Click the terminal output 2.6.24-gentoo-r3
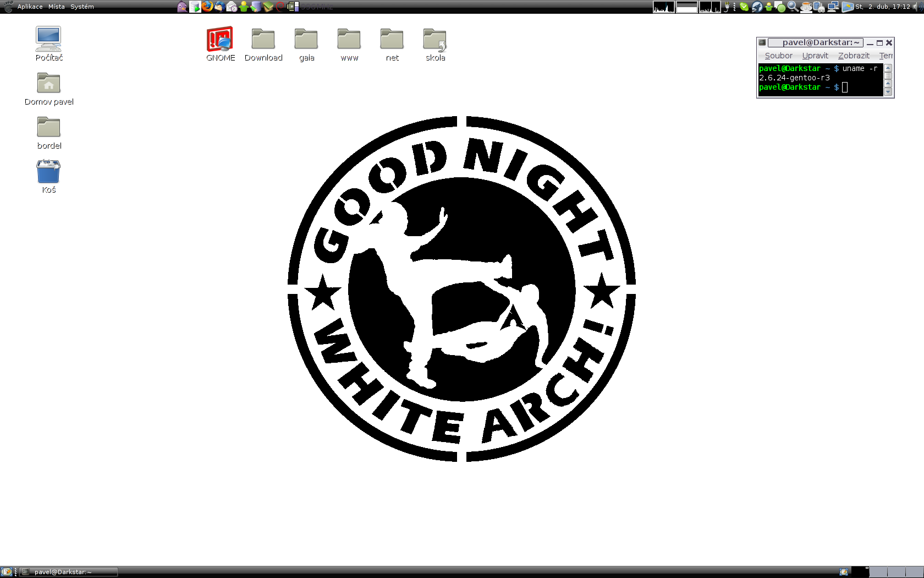924x578 pixels. point(794,78)
